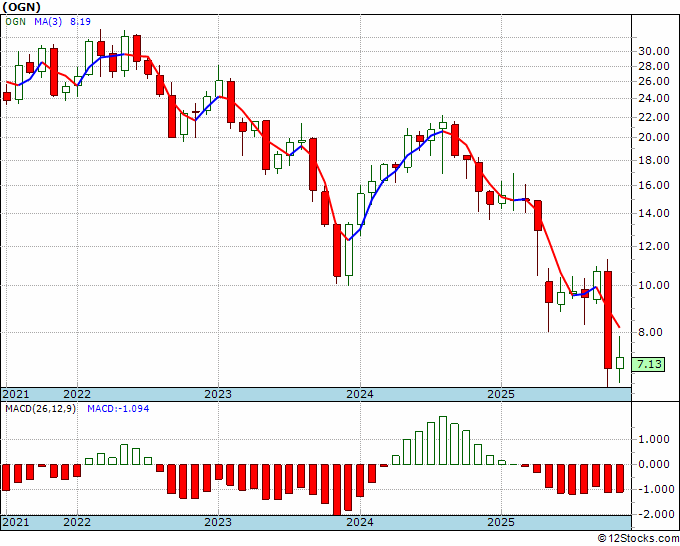Click the deepest red MACD bar before 2024
680x546 pixels.
[x=337, y=490]
